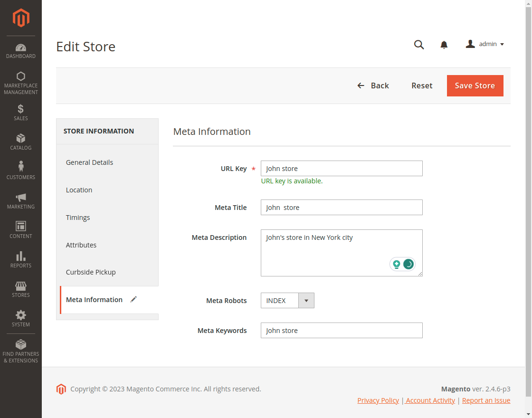Open the notifications bell icon
Viewport: 532px width, 418px height.
point(444,45)
